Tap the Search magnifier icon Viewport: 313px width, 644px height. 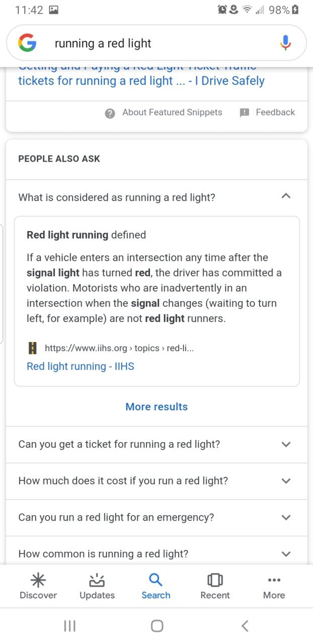pyautogui.click(x=156, y=580)
